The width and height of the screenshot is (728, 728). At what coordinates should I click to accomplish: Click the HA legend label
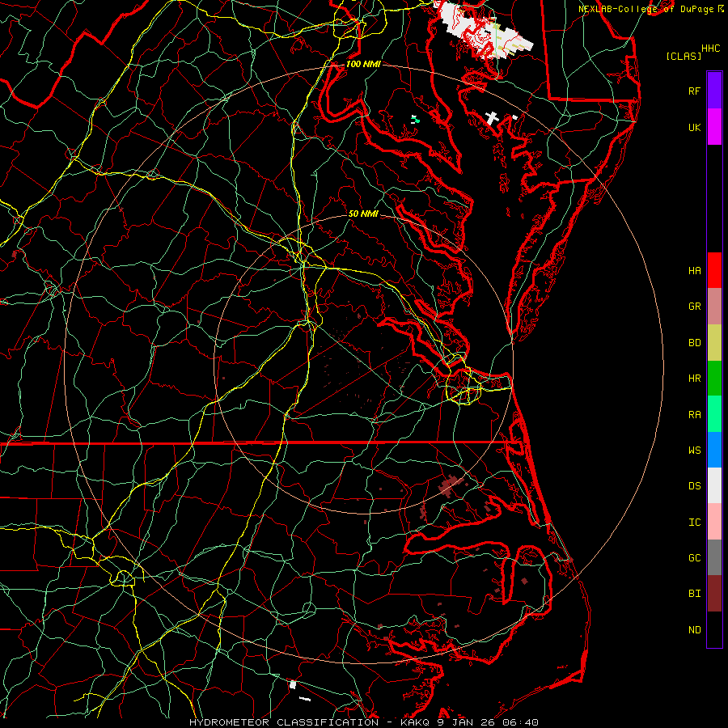[x=694, y=270]
